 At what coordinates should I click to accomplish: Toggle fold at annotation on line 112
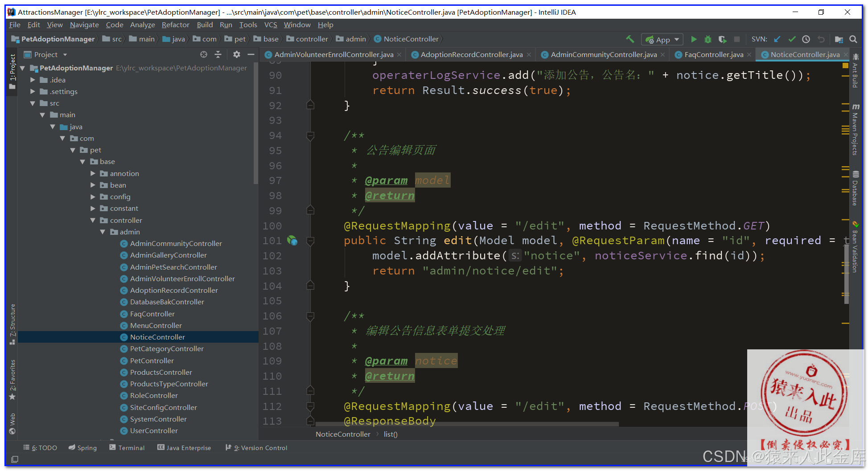click(x=311, y=406)
